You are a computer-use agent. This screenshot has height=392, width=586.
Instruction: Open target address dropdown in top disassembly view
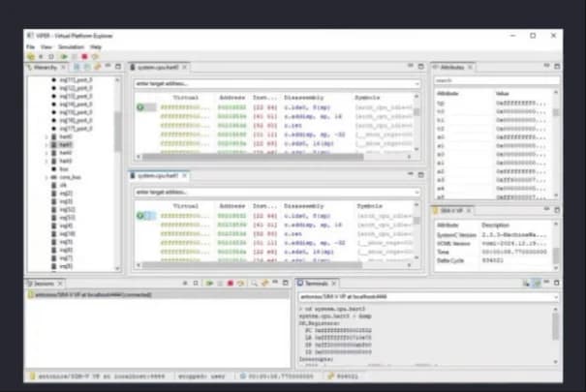point(416,84)
